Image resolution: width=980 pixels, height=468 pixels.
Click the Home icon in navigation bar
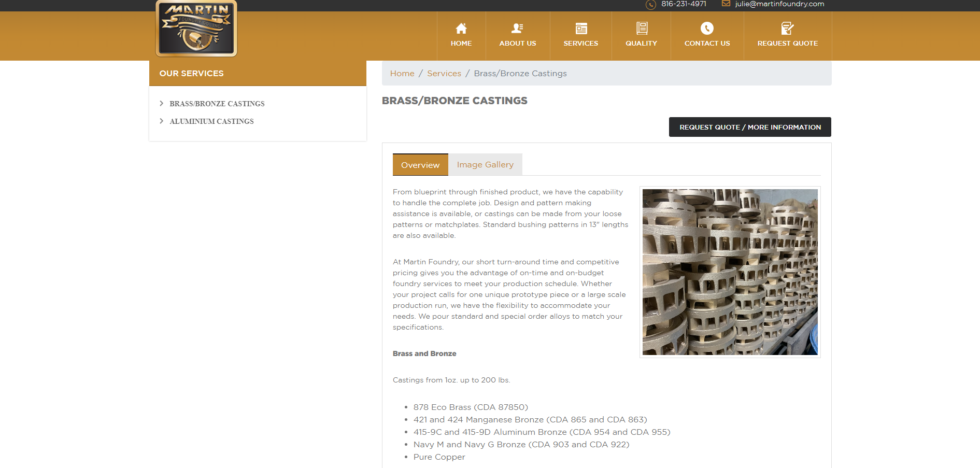461,29
